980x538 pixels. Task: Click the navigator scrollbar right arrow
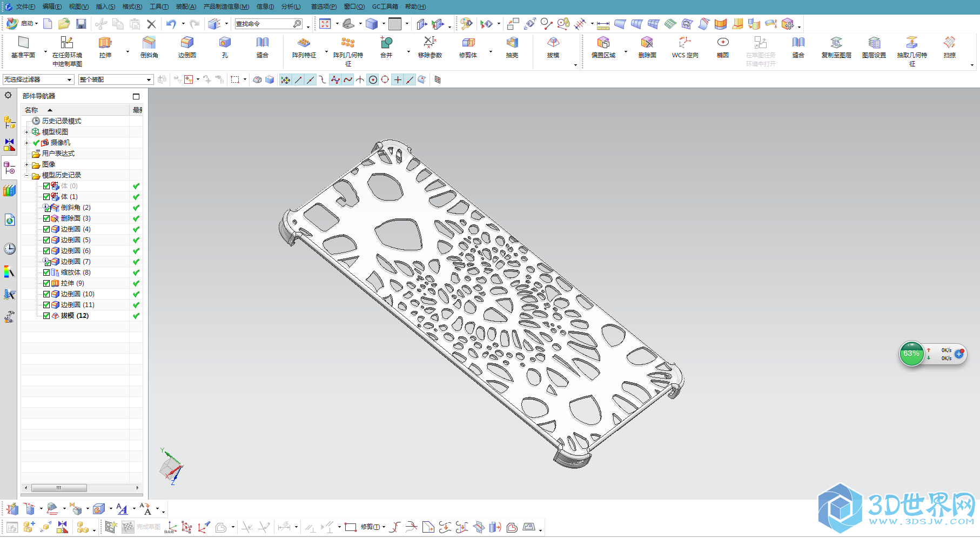coord(137,488)
